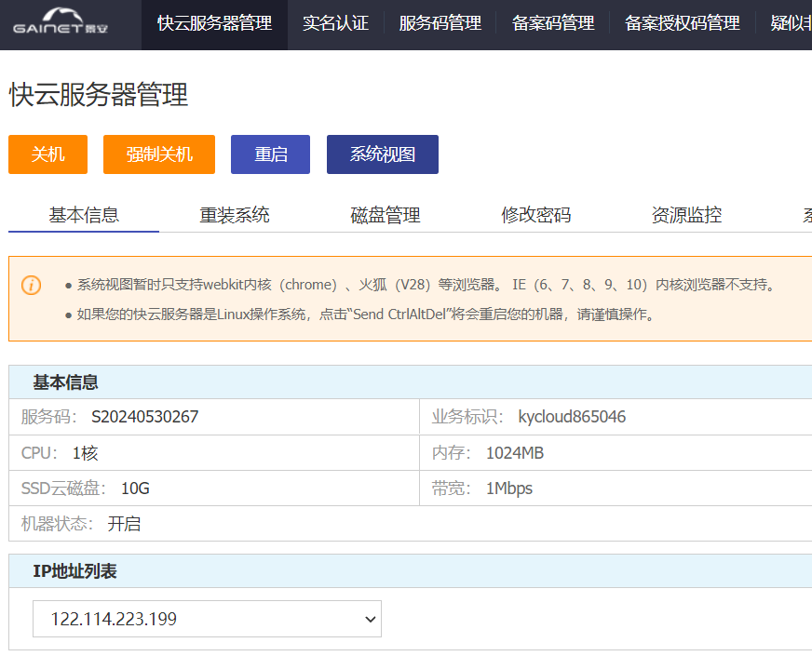Switch to the 修改密码 tab

[x=536, y=215]
